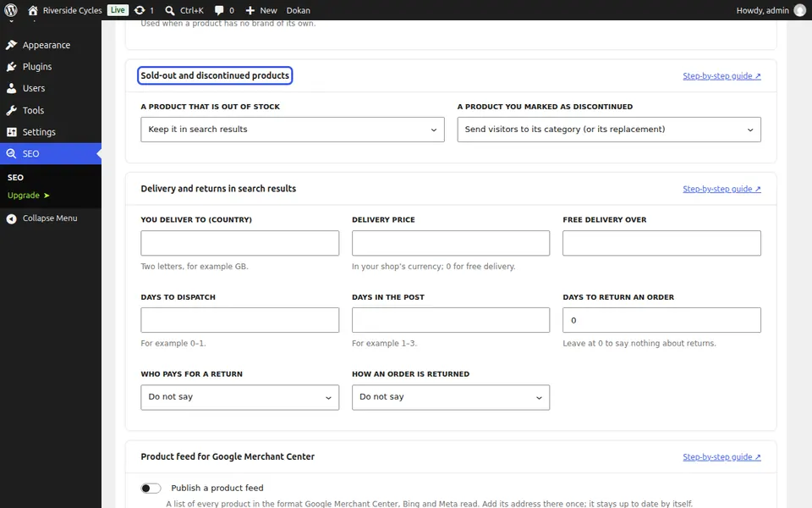Click the Delivery and returns in search results heading

[218, 189]
